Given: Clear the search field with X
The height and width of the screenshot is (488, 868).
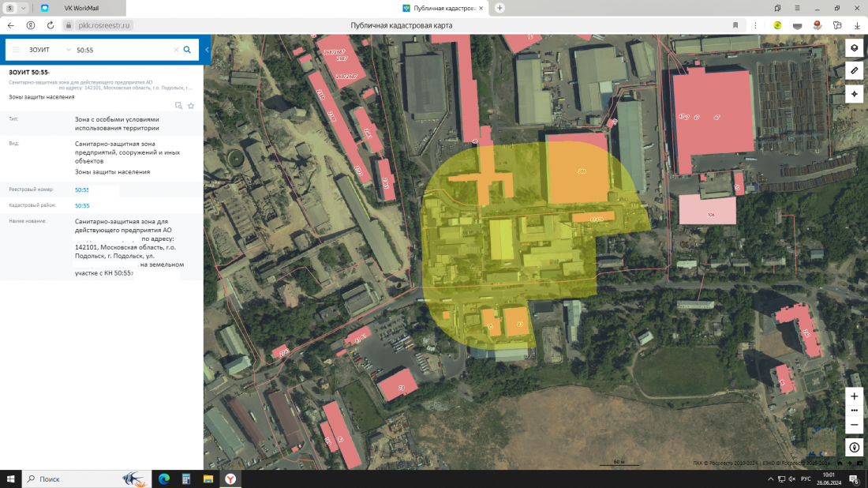Looking at the screenshot, I should tap(176, 50).
